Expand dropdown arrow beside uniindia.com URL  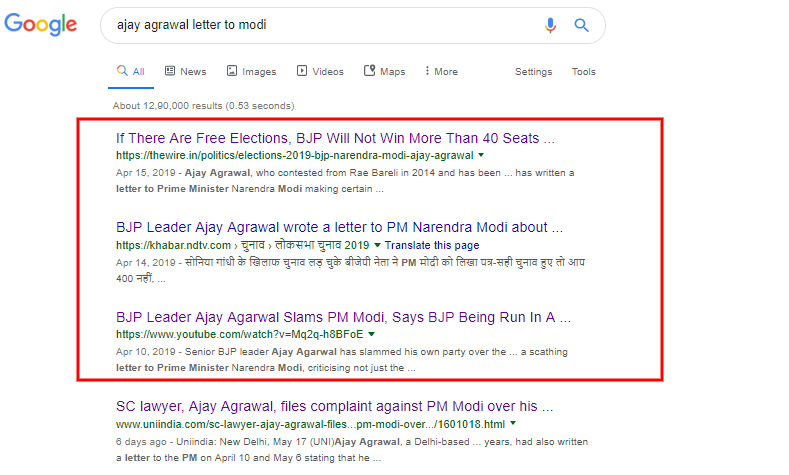click(513, 424)
